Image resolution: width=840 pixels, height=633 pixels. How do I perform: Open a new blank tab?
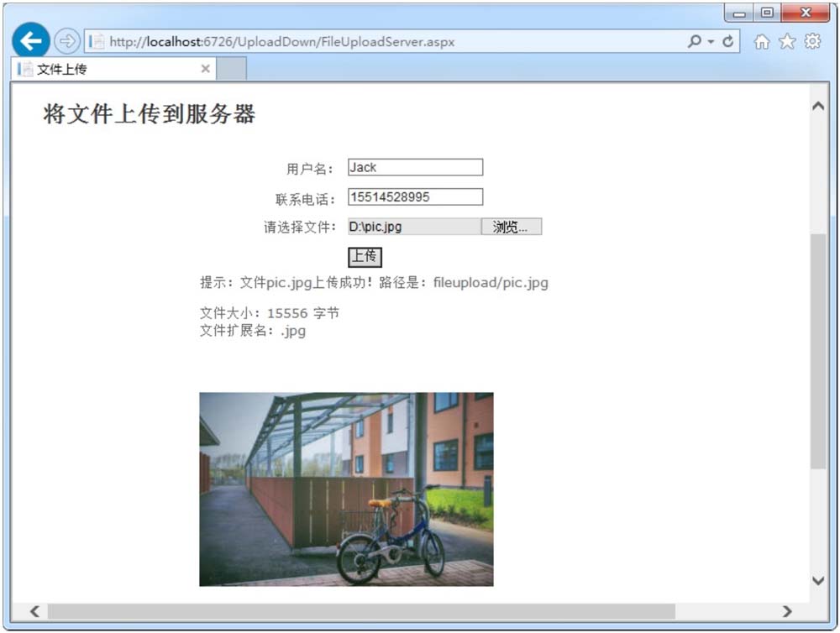click(x=232, y=69)
